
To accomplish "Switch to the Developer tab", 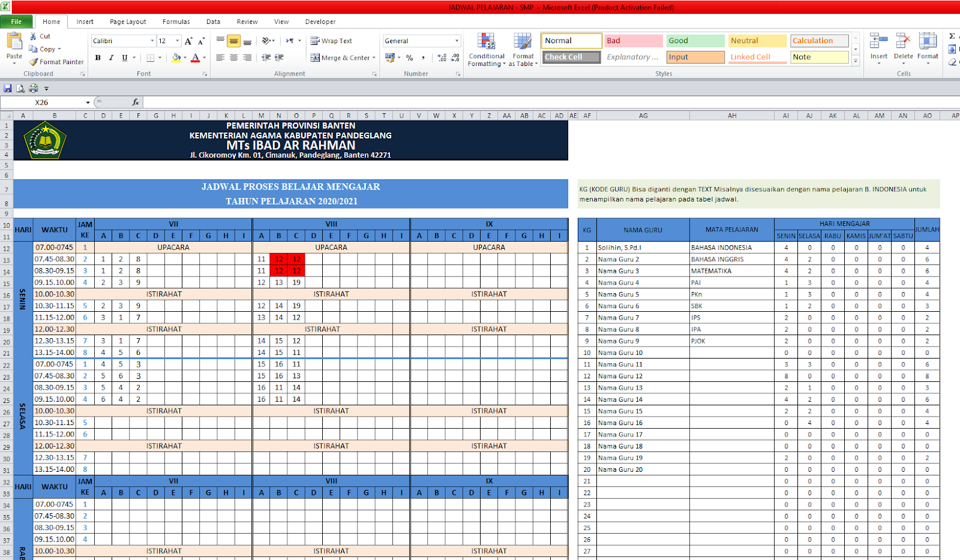I will (x=320, y=22).
